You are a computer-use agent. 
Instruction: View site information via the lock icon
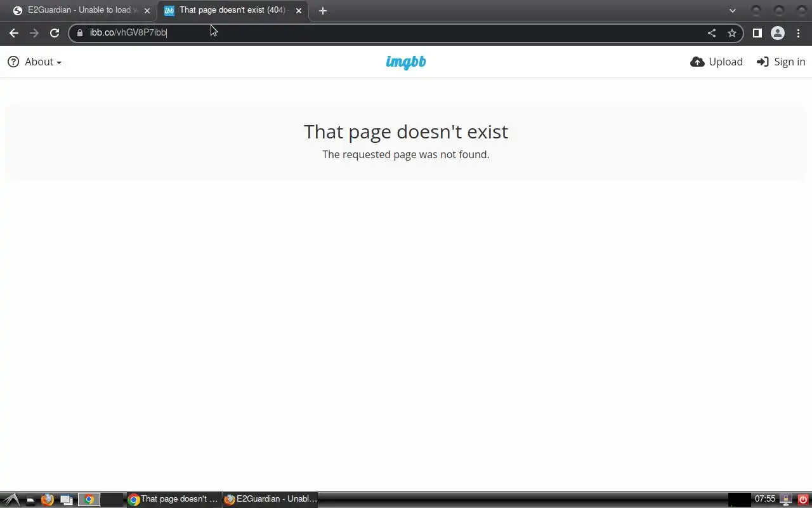[x=80, y=33]
